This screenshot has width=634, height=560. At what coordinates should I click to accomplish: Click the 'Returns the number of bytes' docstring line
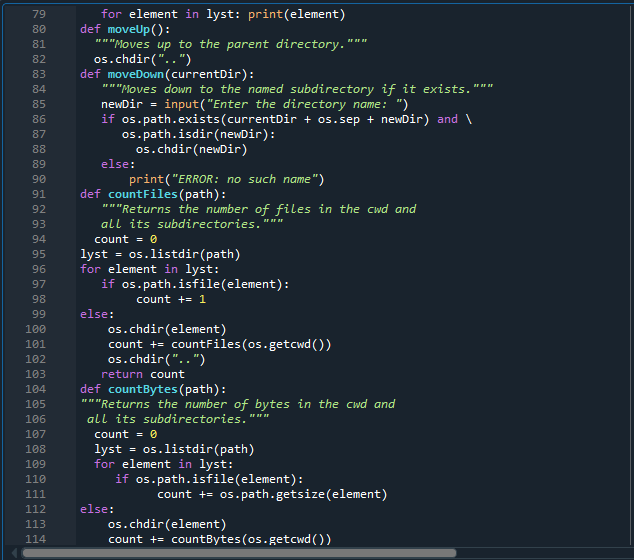238,404
